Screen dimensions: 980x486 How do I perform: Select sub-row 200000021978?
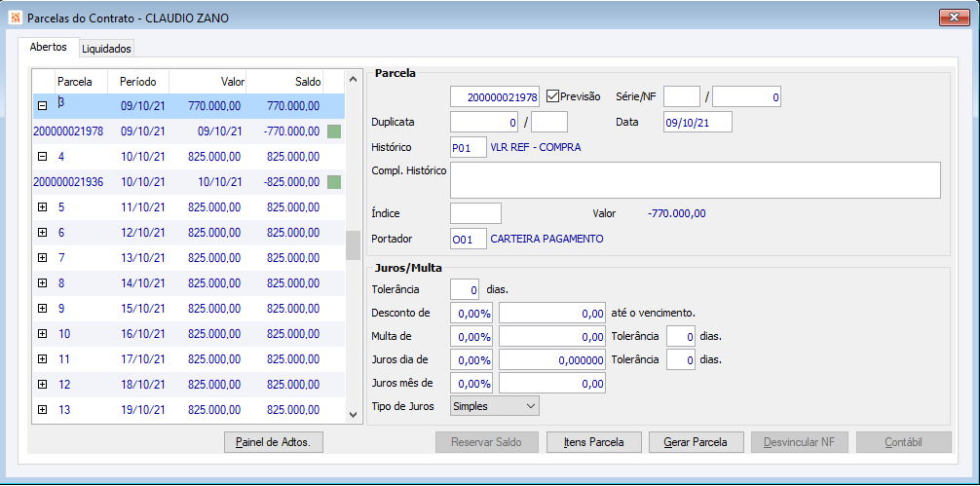pyautogui.click(x=188, y=131)
